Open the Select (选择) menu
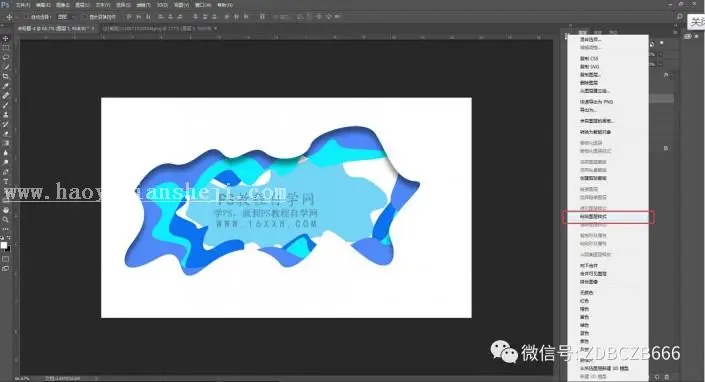 point(123,5)
